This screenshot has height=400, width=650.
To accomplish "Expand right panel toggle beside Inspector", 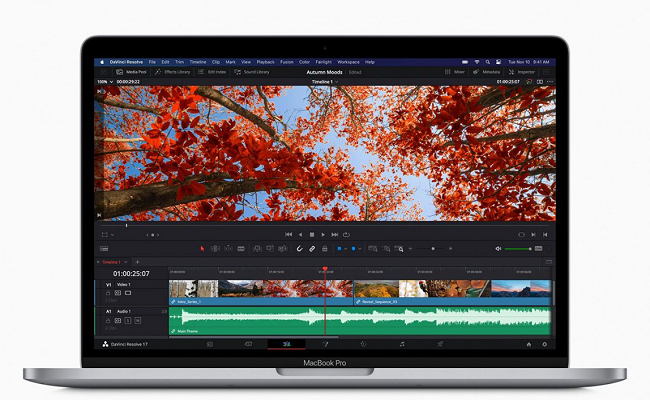I will click(x=546, y=72).
